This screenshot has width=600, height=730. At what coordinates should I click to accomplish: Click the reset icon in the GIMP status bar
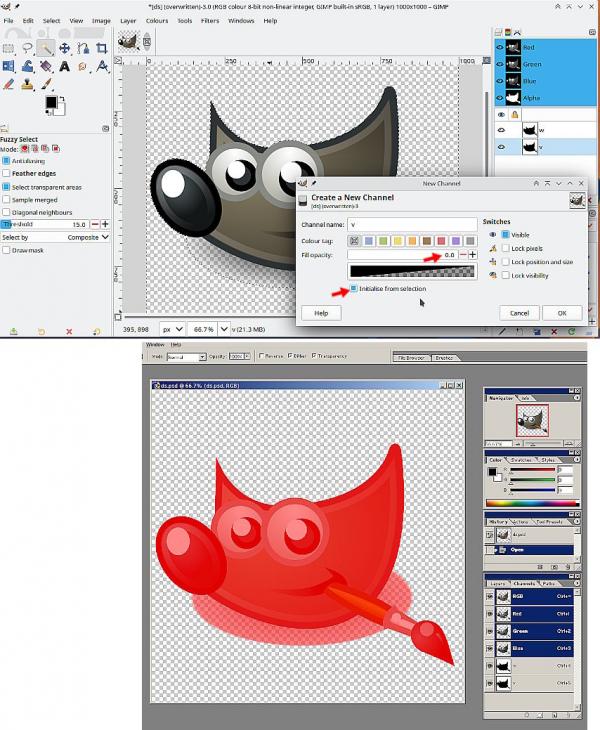pos(97,331)
